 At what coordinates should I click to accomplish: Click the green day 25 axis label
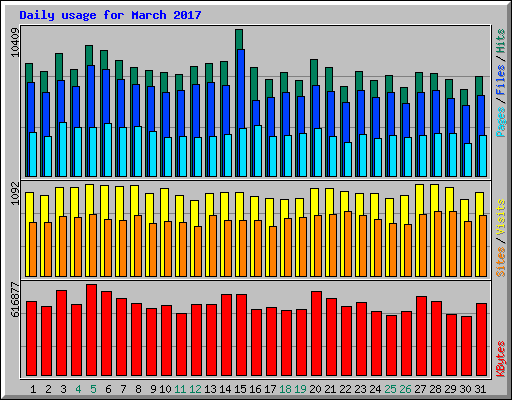click(390, 389)
